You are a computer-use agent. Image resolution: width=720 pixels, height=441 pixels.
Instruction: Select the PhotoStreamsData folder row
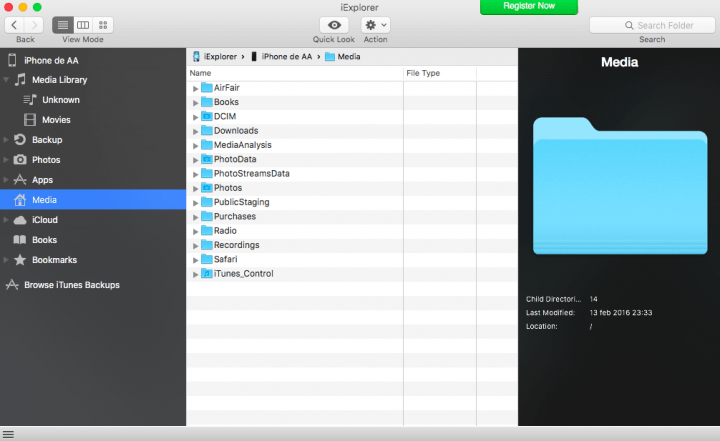tap(352, 174)
